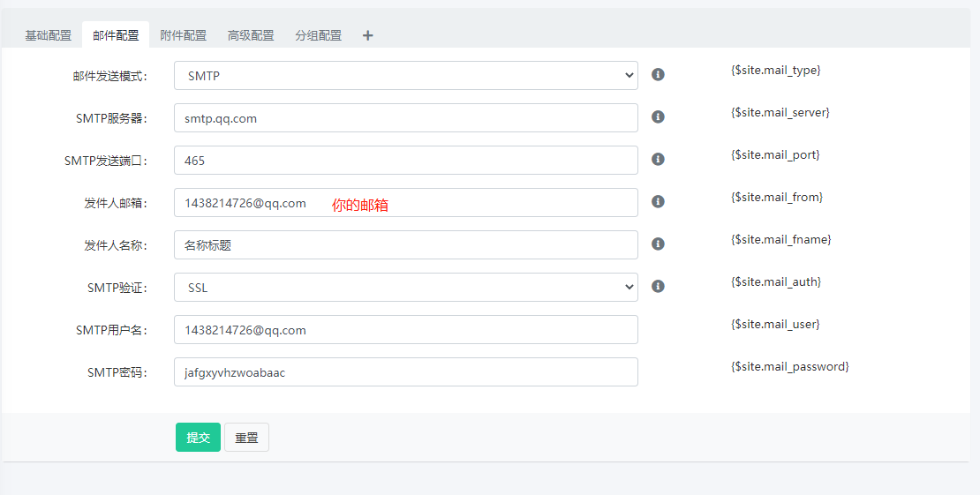980x495 pixels.
Task: Focus the SMTP发送端口 input showing 465
Action: (405, 161)
